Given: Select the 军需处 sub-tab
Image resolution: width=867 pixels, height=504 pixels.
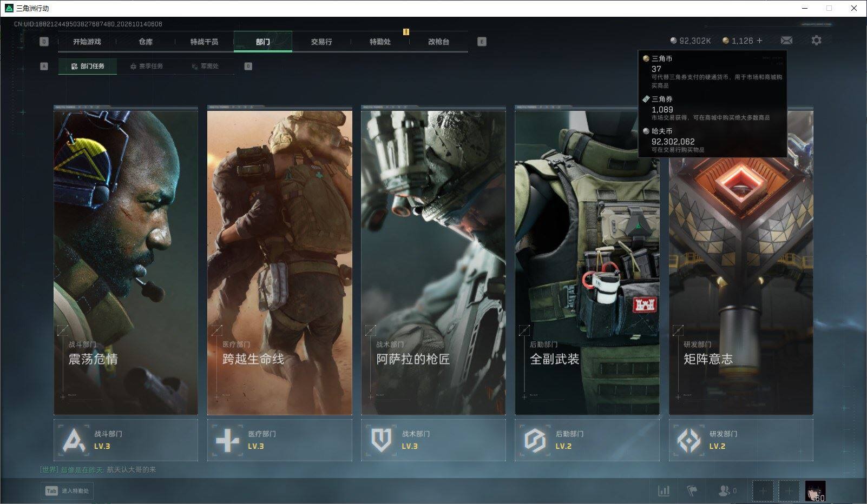Looking at the screenshot, I should pos(205,66).
